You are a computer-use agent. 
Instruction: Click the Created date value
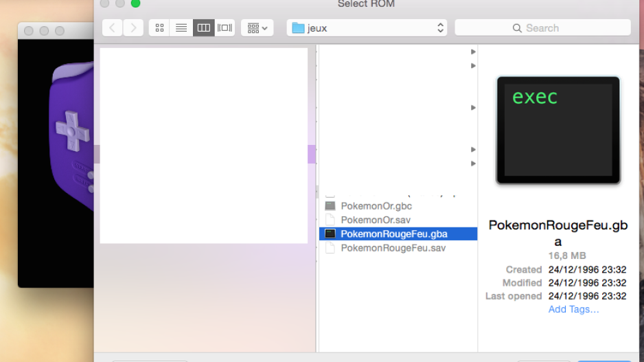tap(587, 269)
